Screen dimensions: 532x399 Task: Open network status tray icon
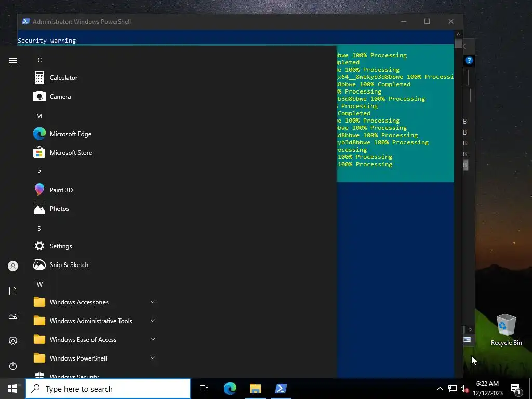pyautogui.click(x=453, y=389)
